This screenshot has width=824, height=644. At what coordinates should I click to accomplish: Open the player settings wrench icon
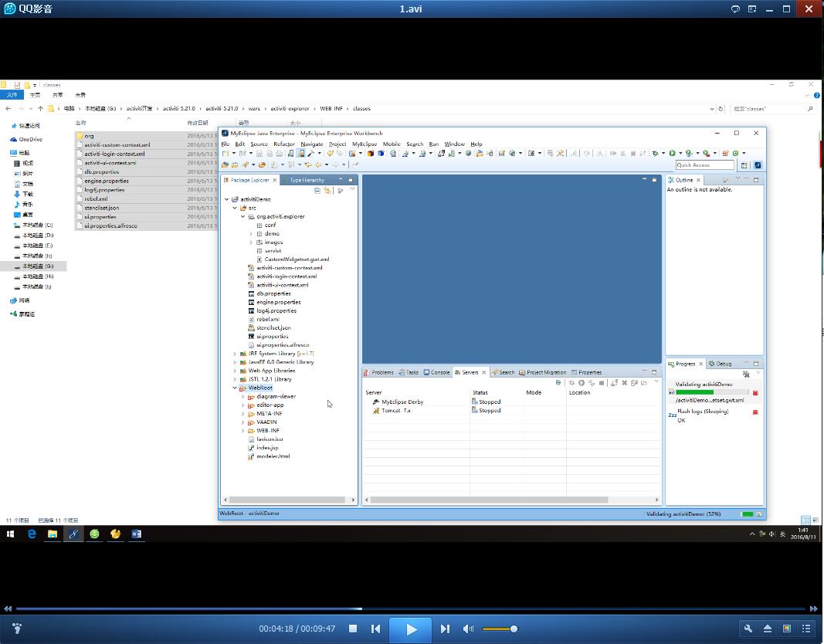click(748, 629)
